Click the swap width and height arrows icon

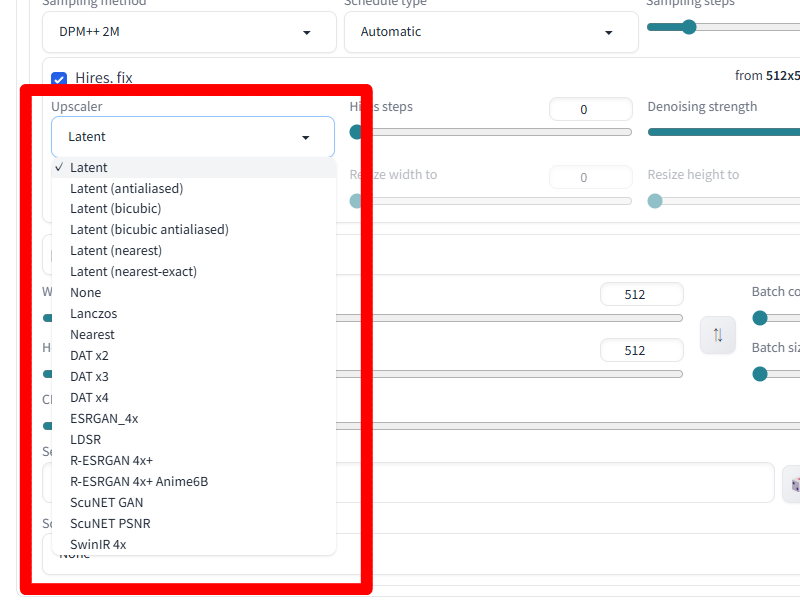(x=718, y=335)
